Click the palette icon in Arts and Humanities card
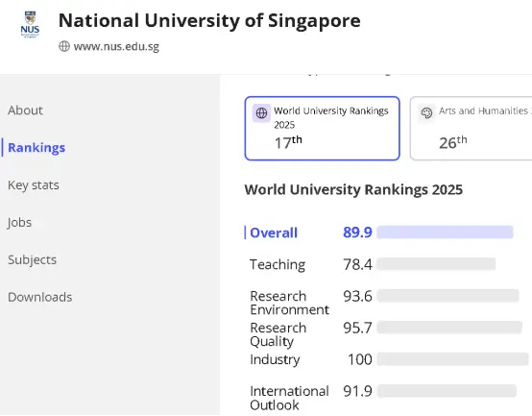The height and width of the screenshot is (416, 532). pyautogui.click(x=426, y=113)
